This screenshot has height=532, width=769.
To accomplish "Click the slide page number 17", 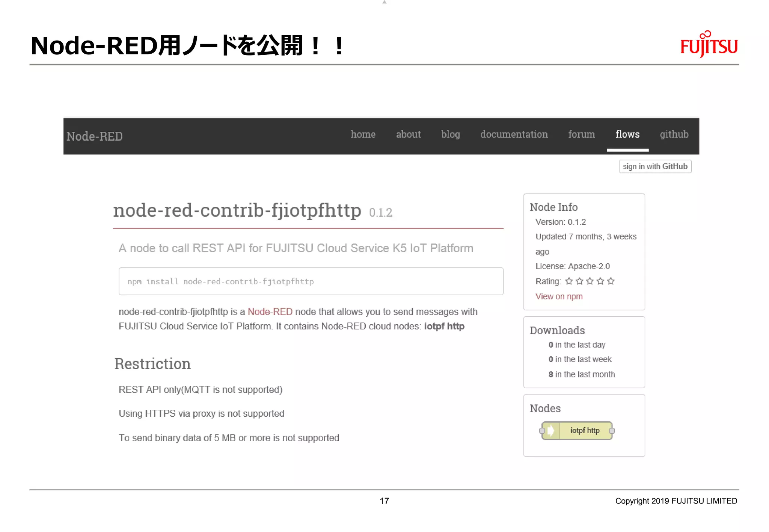I will pos(384,501).
